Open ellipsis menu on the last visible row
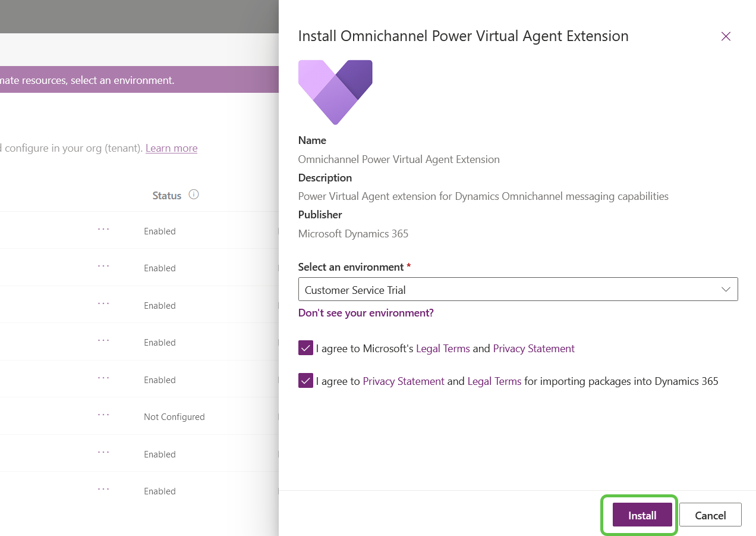 point(103,489)
